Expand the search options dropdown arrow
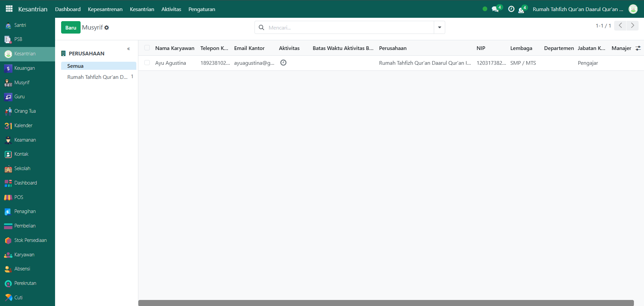 pyautogui.click(x=440, y=28)
